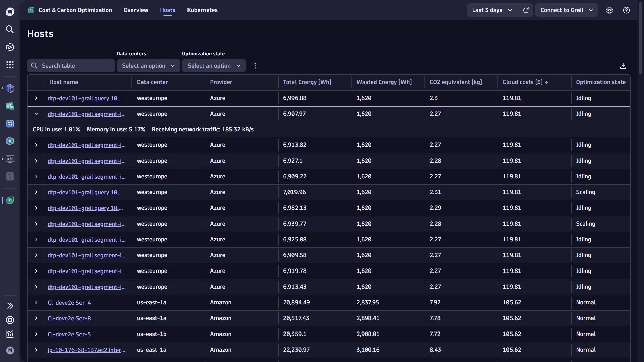Expand the Cl-deve2e Ser-4 host row

click(x=36, y=303)
